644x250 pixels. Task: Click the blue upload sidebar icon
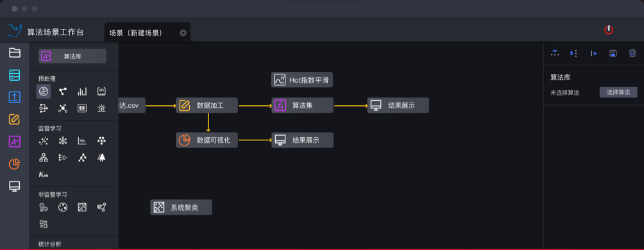(x=15, y=97)
